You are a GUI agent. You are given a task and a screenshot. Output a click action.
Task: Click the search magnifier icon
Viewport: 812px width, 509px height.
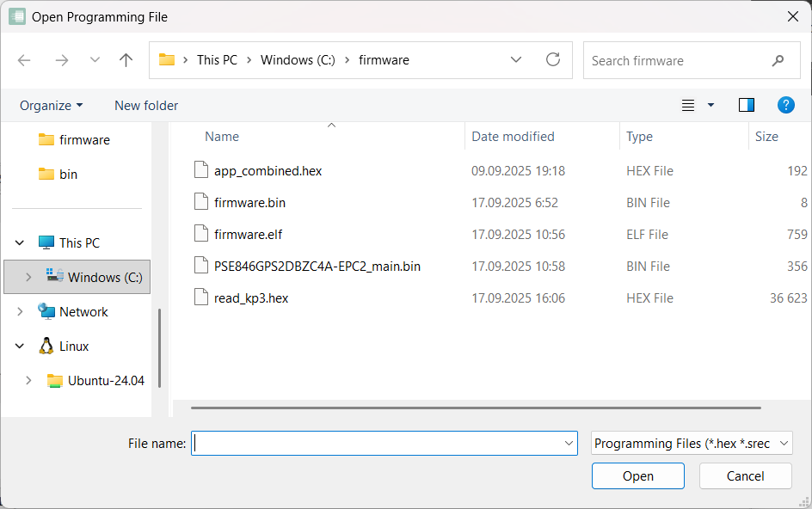point(778,61)
